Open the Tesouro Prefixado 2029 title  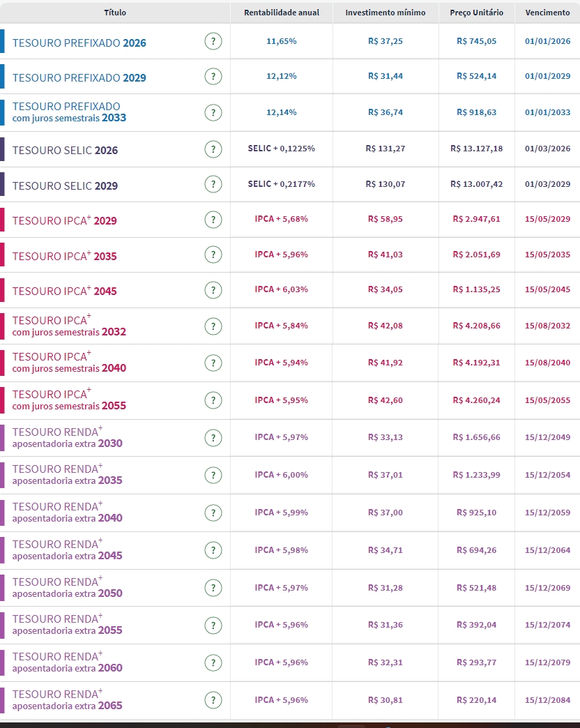click(x=79, y=78)
